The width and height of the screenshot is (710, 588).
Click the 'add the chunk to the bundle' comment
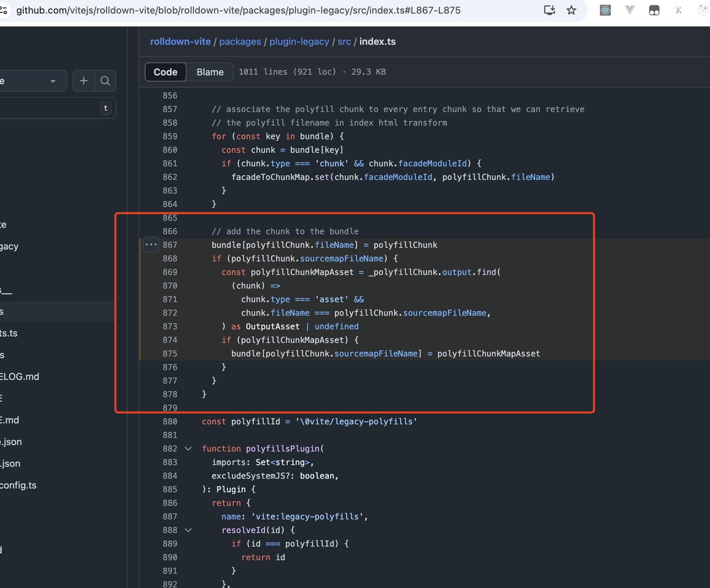pos(285,231)
